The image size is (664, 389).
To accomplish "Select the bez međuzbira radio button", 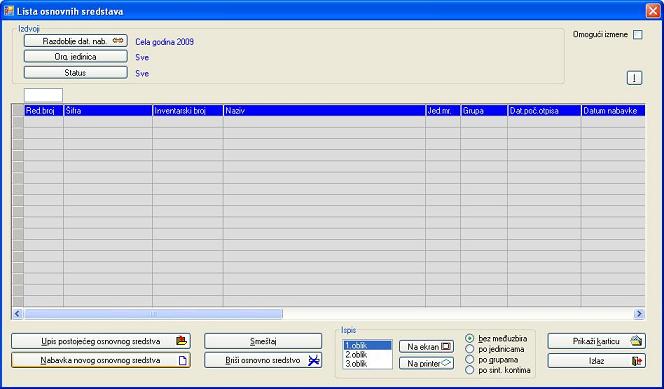I will click(470, 339).
